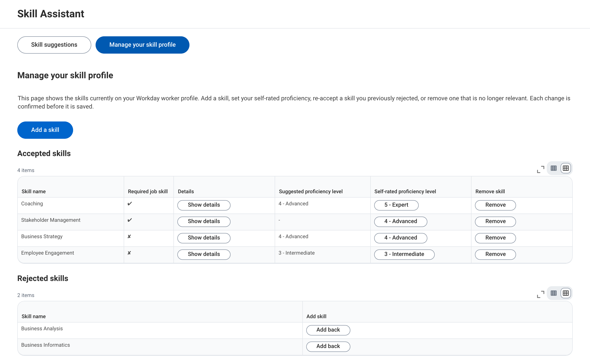Open the Skill suggestions tab
The image size is (590, 364).
click(54, 45)
